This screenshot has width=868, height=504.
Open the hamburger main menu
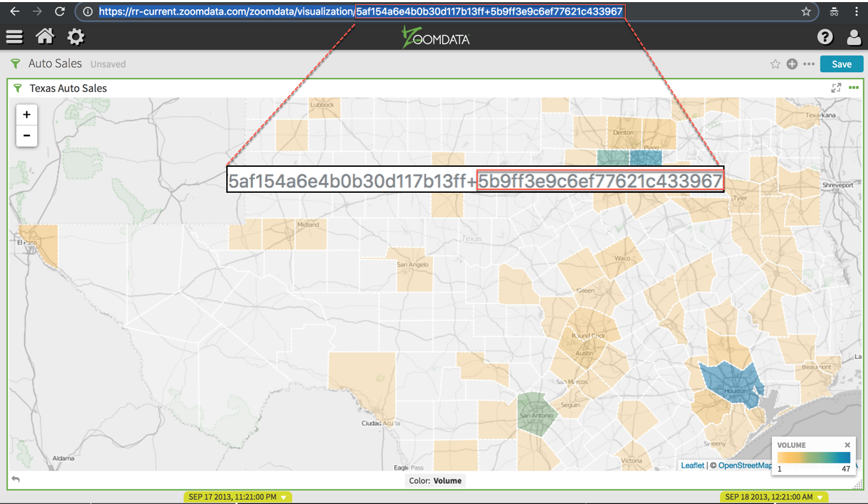[x=14, y=36]
